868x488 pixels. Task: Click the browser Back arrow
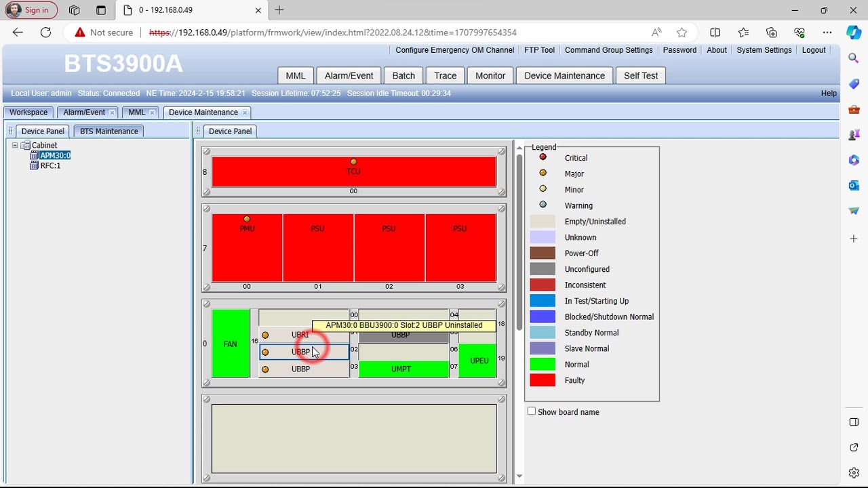pyautogui.click(x=18, y=33)
